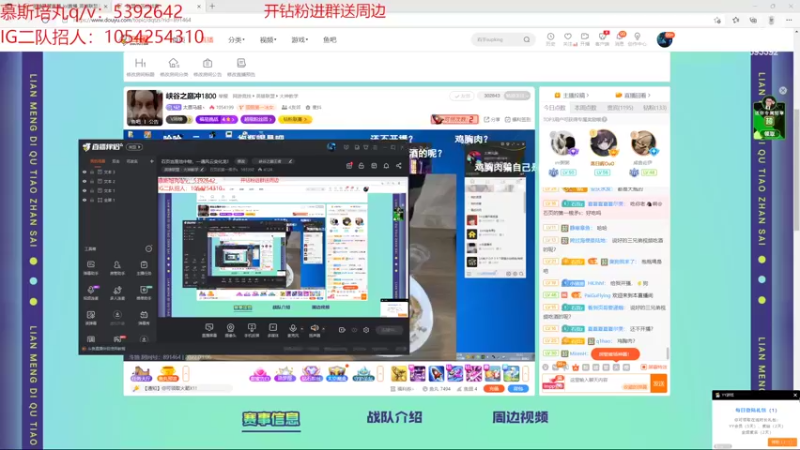800x450 pixels.
Task: Expand the 分类 navigation dropdown
Action: [236, 40]
